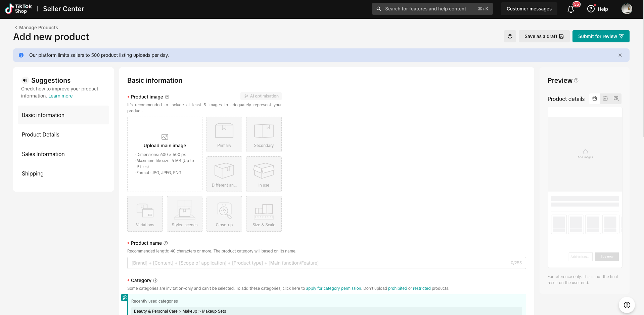
Task: Click Submit for review button
Action: [601, 36]
